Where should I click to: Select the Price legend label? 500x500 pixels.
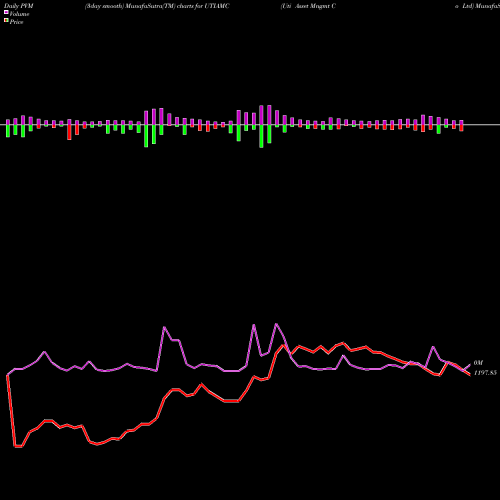pos(16,22)
